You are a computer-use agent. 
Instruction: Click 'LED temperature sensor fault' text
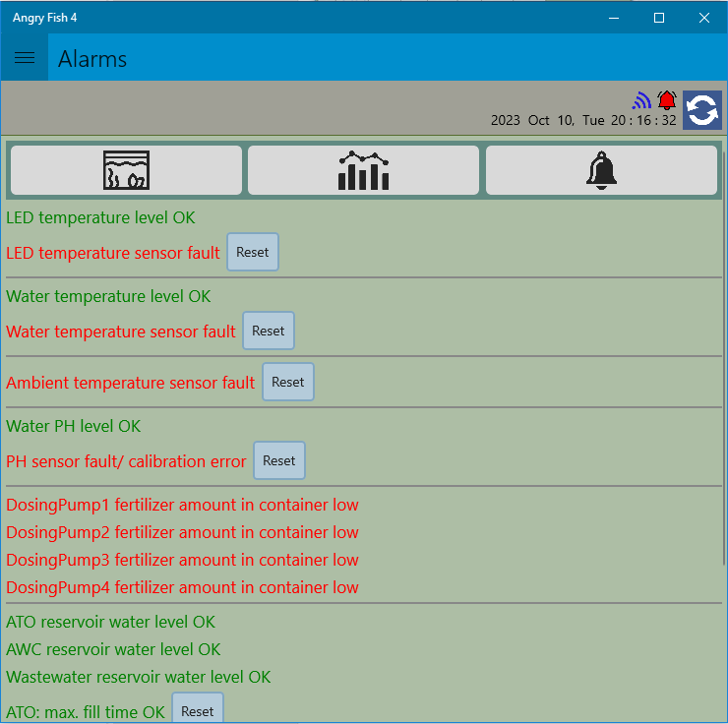[x=113, y=253]
